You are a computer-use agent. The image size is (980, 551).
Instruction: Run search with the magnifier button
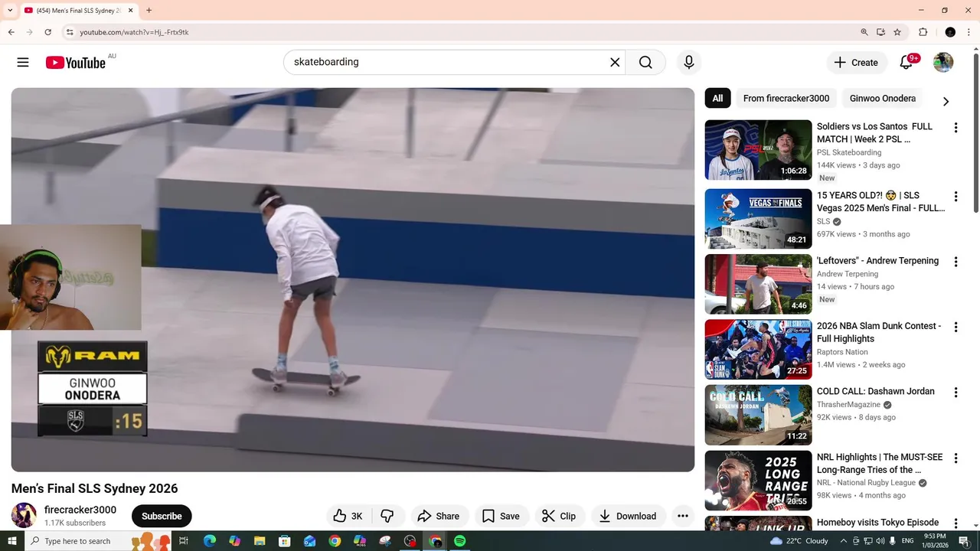pos(645,63)
